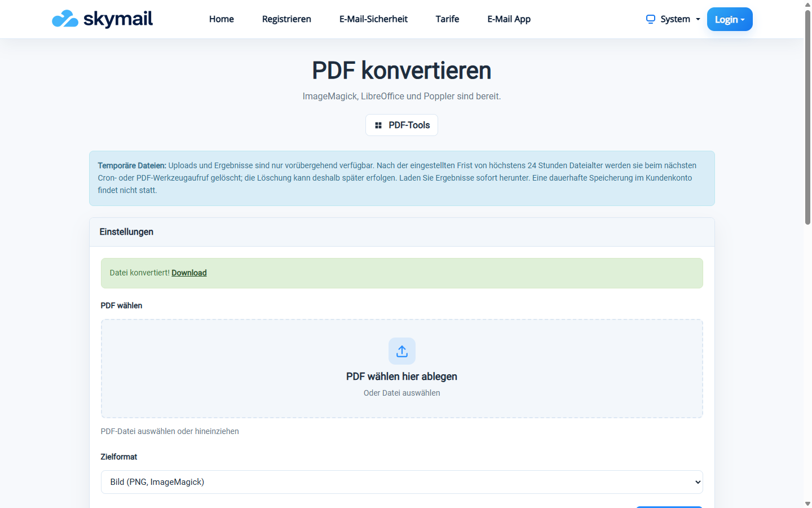This screenshot has height=508, width=812.
Task: Click the 'Datei konvertiert!' success message
Action: click(x=139, y=273)
